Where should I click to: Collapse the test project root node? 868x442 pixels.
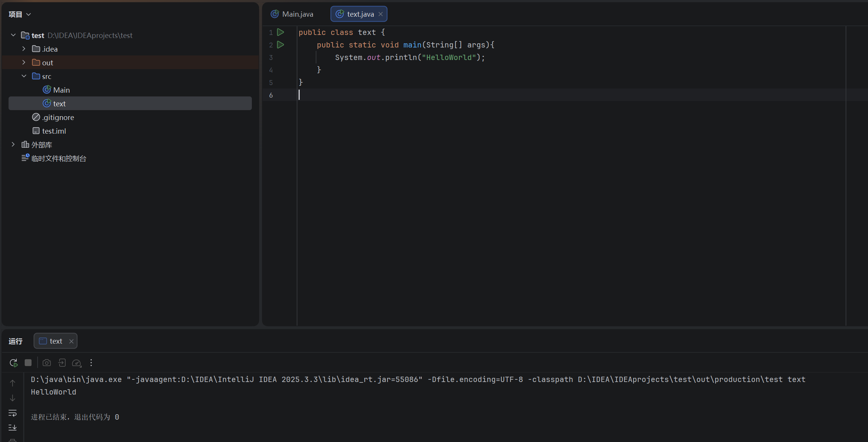(x=13, y=35)
